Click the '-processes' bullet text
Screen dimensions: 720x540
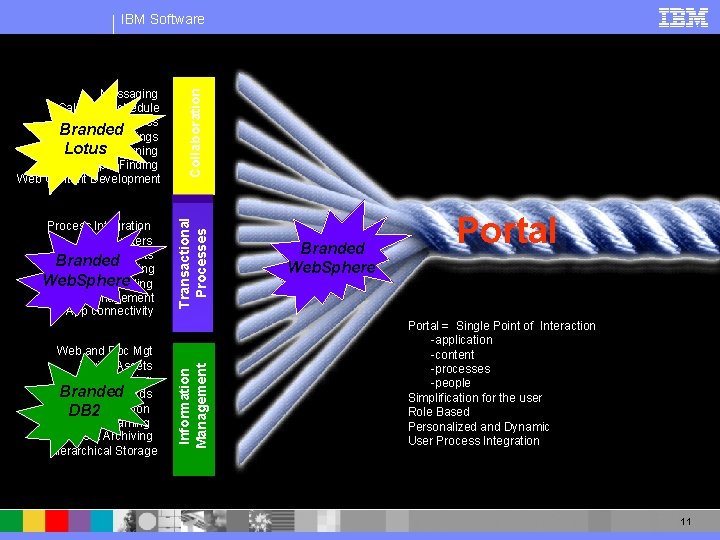click(x=461, y=369)
